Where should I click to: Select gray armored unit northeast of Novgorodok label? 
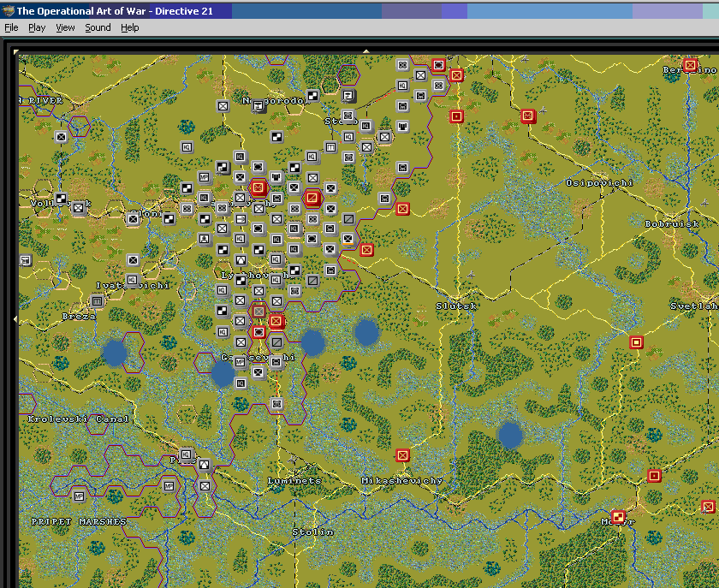pyautogui.click(x=312, y=95)
